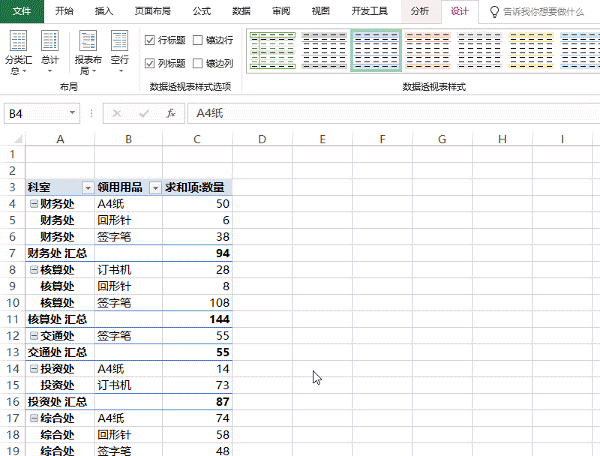Switch to the 公式 Formulas tab

(x=202, y=11)
